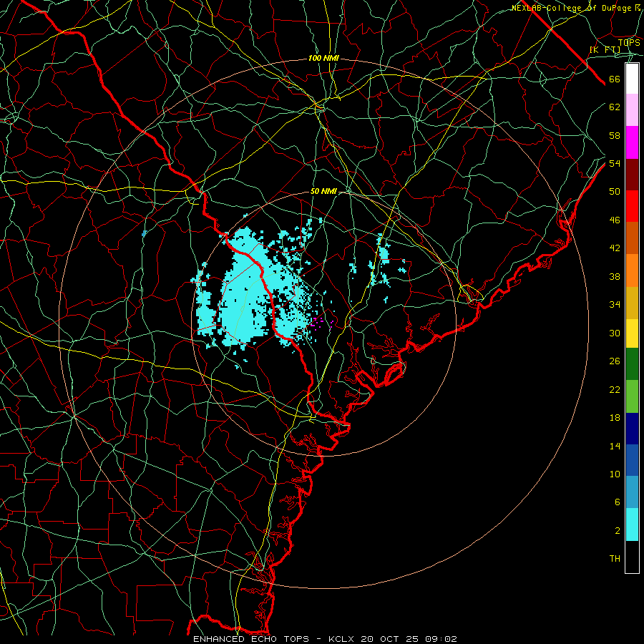Screen dimensions: 644x644
Task: Click the light green legend swatch
Action: tap(632, 396)
